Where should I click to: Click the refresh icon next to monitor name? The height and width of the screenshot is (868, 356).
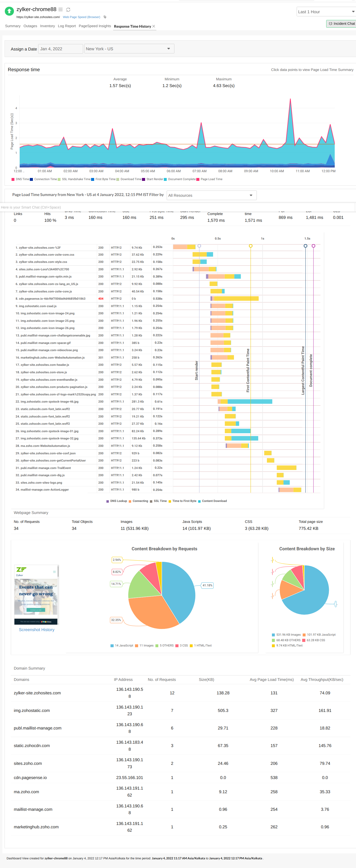68,10
